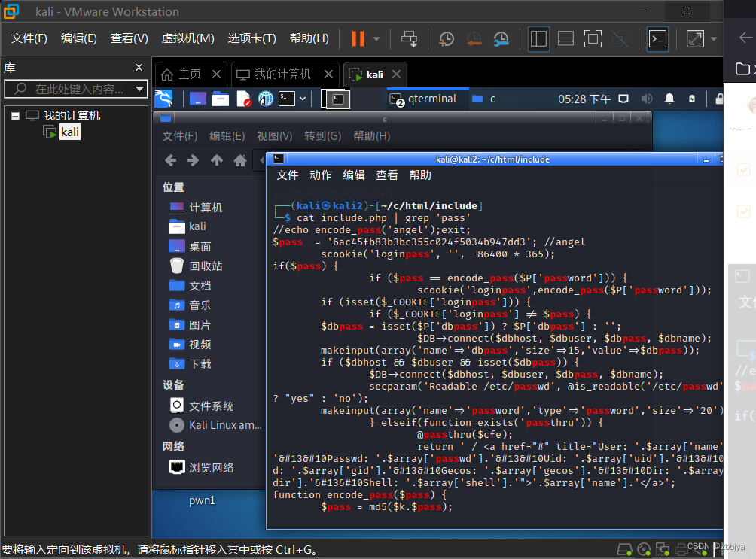The width and height of the screenshot is (756, 559).
Task: Go to home folder icon in file manager
Action: tap(240, 160)
